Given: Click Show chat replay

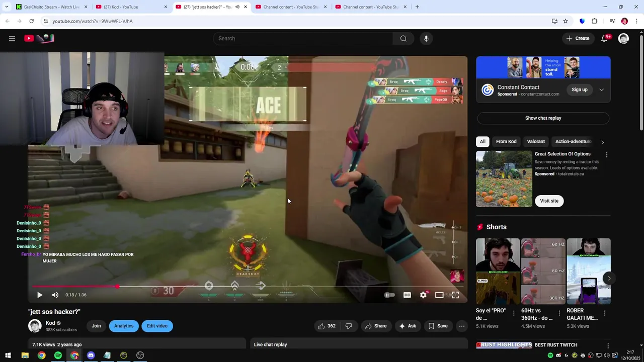Looking at the screenshot, I should pyautogui.click(x=543, y=118).
